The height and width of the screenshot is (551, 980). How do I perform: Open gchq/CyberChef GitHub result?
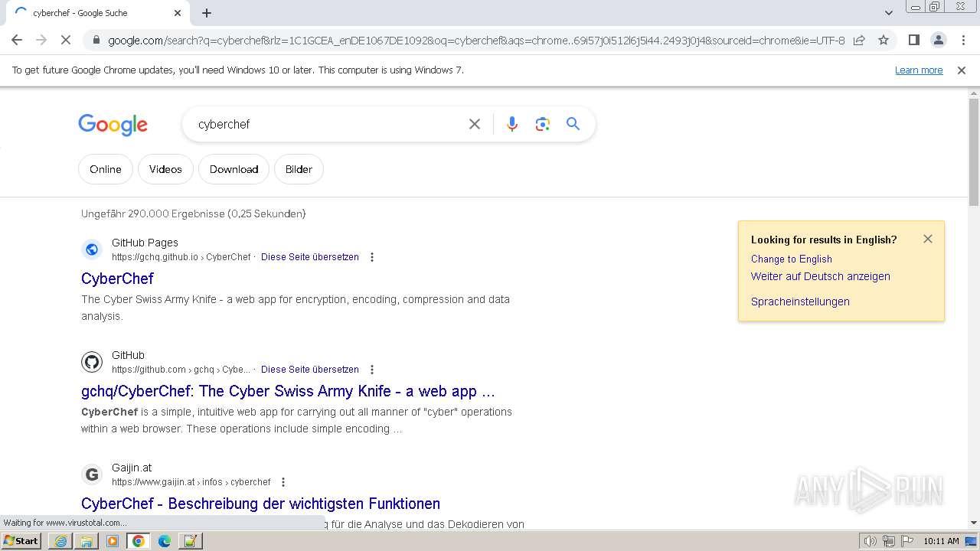(x=288, y=391)
